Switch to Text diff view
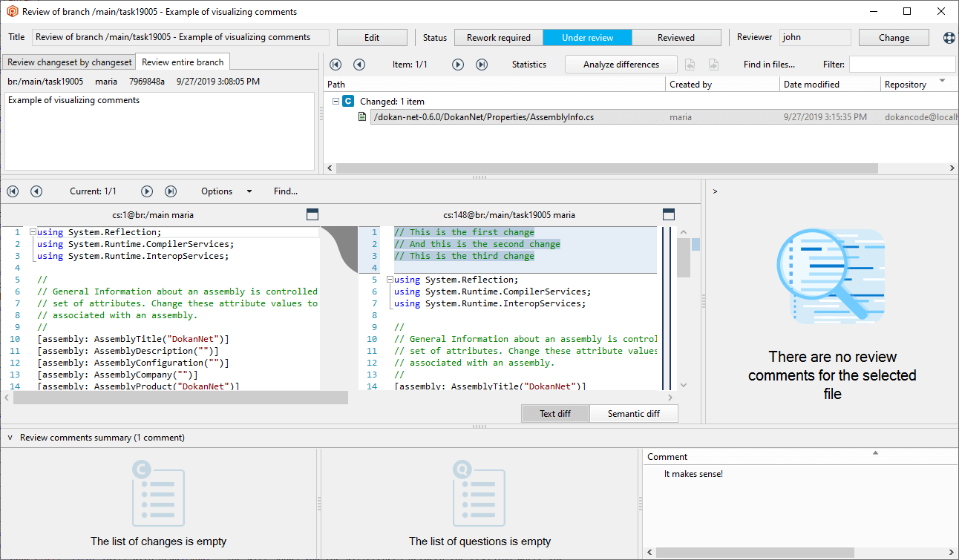Screen dimensions: 959x560 coord(555,413)
